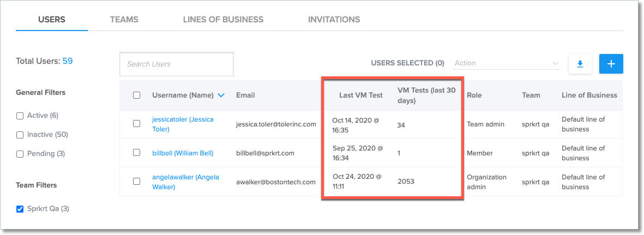Click into the Search Users field

[x=176, y=64]
